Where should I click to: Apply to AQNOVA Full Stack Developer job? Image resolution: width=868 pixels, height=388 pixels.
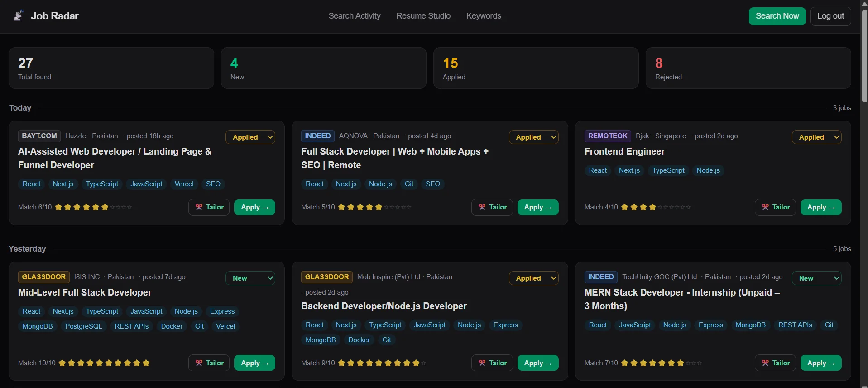(x=538, y=207)
